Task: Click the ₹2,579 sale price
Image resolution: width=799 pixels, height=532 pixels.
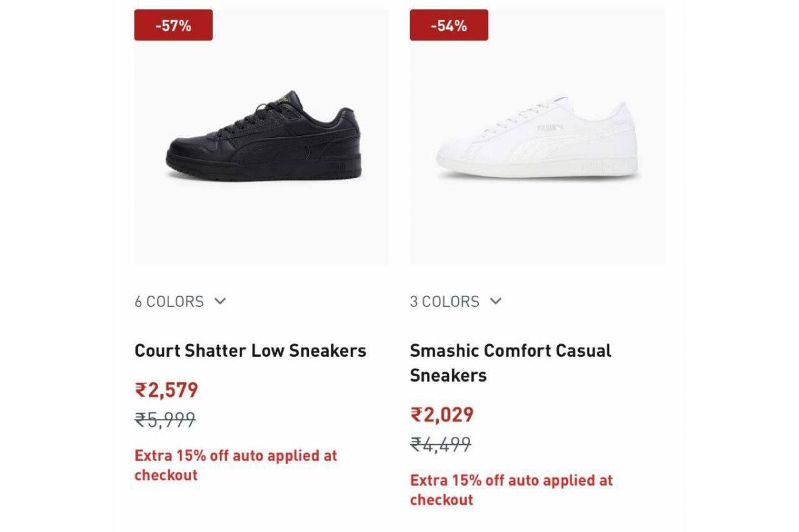Action: click(166, 390)
